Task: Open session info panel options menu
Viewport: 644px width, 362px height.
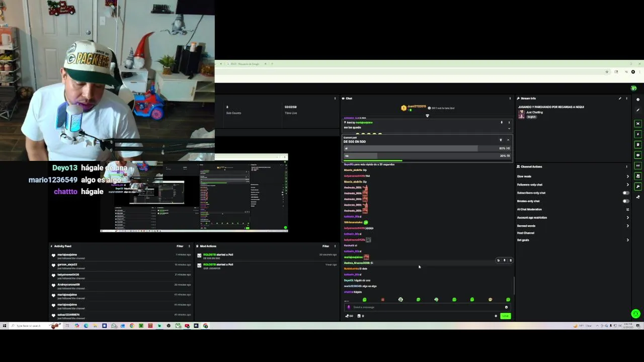Action: (x=335, y=99)
